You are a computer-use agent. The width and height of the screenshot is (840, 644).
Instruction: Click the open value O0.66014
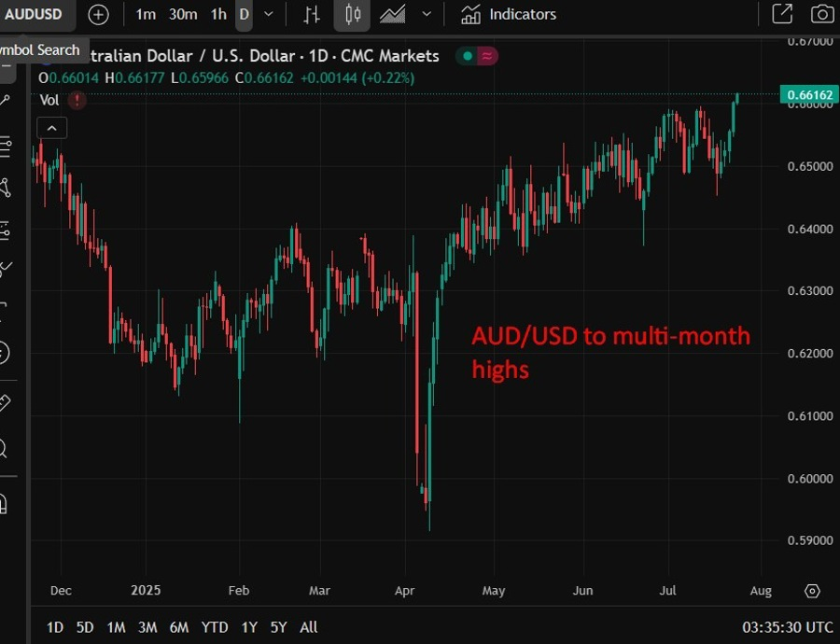[x=68, y=78]
